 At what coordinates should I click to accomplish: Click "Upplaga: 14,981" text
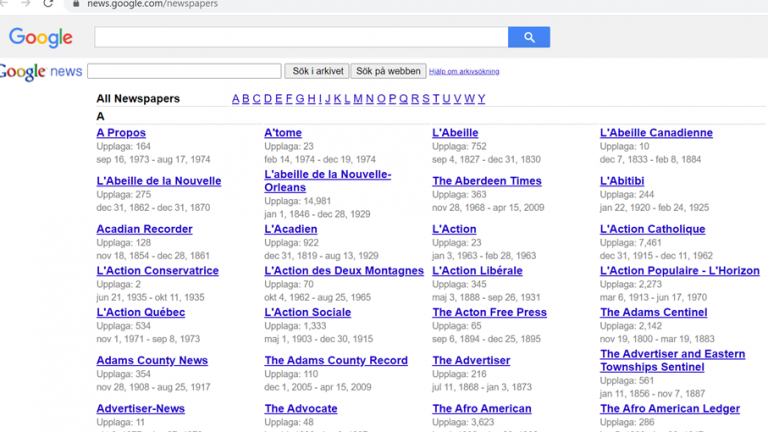point(298,201)
